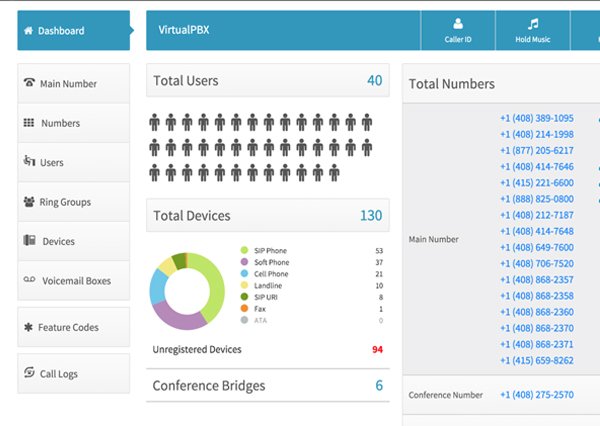Open toll-free number +1 (877) 205-6217
600x426 pixels.
tap(537, 150)
